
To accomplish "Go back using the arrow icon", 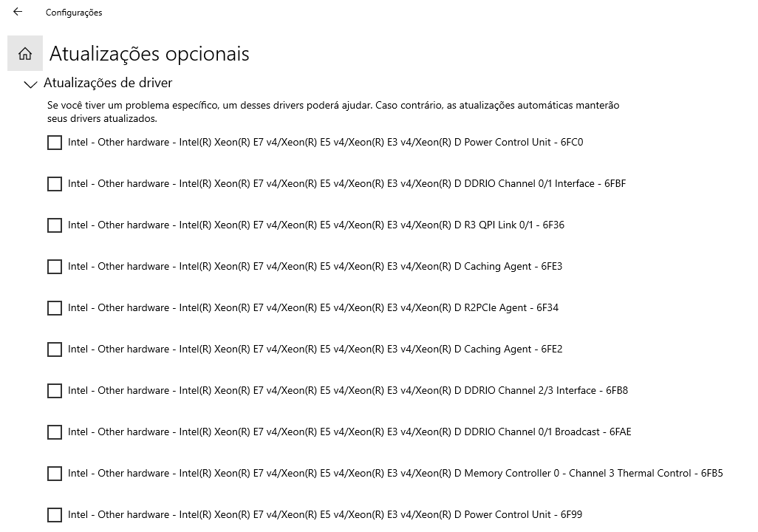I will click(18, 12).
